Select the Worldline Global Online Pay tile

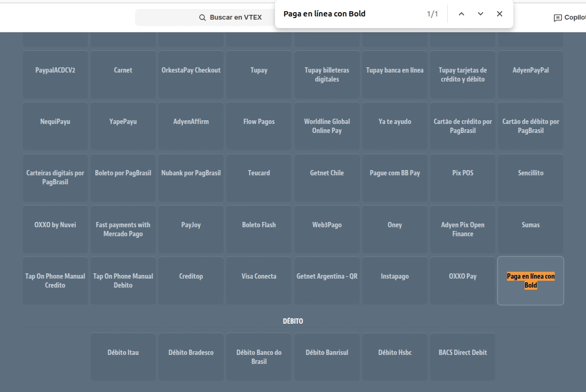pyautogui.click(x=327, y=126)
